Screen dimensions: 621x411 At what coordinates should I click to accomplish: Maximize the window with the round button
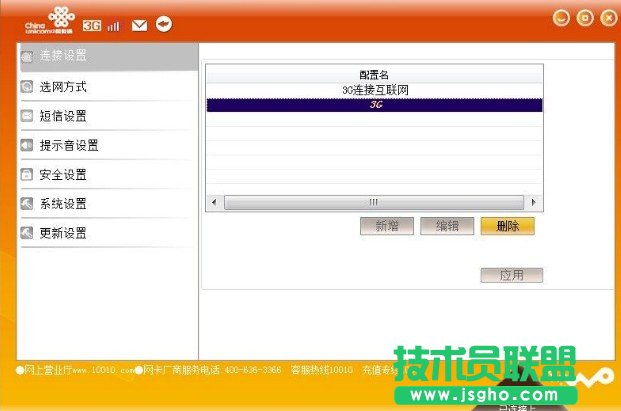pyautogui.click(x=585, y=18)
